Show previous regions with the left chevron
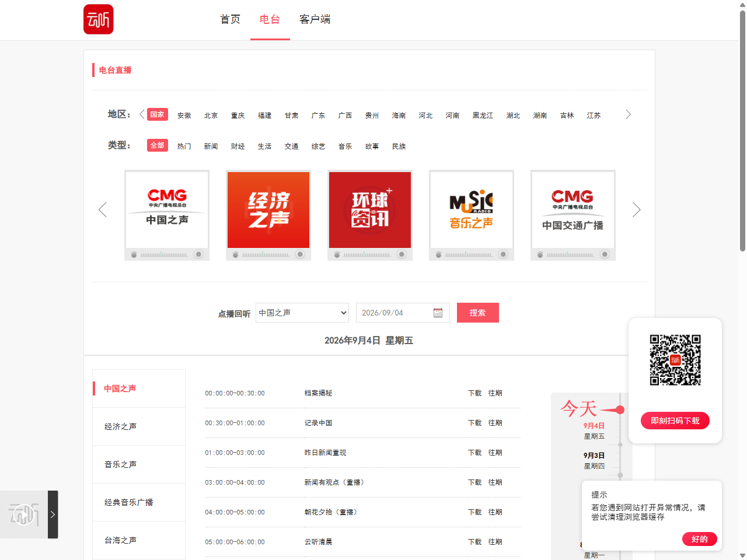Screen dimensions: 747x560 tap(142, 114)
